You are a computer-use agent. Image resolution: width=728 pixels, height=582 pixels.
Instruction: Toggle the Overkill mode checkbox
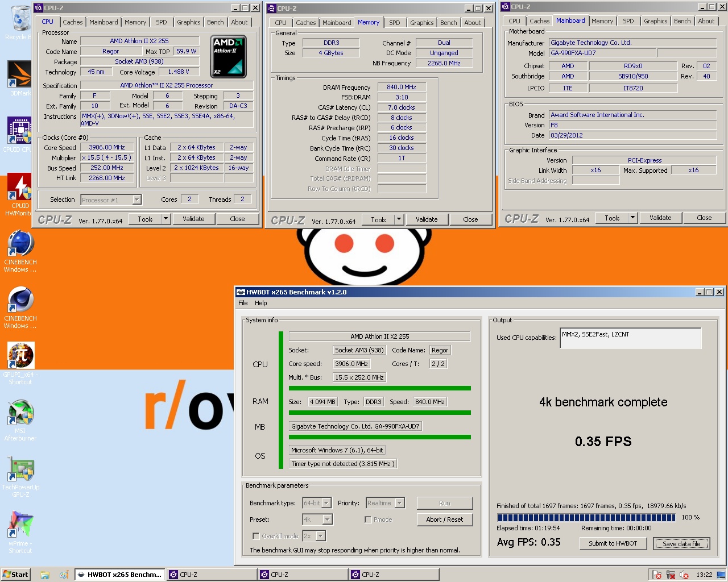(x=256, y=536)
